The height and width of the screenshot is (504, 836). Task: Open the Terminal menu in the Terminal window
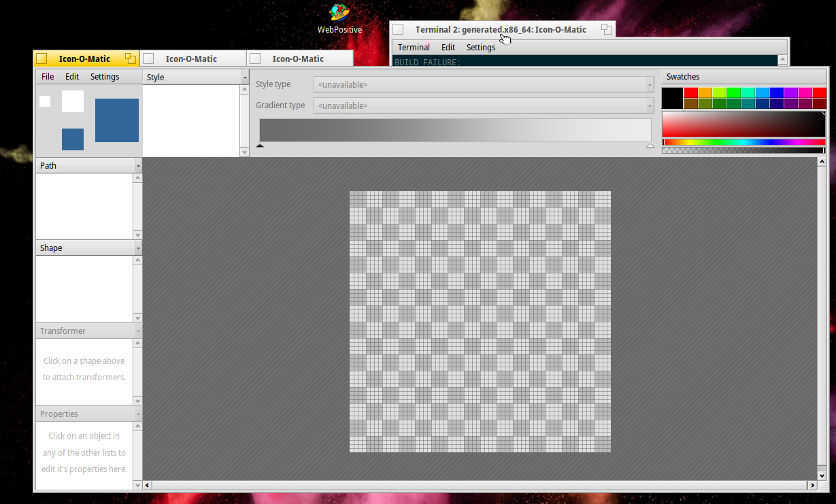click(x=414, y=47)
